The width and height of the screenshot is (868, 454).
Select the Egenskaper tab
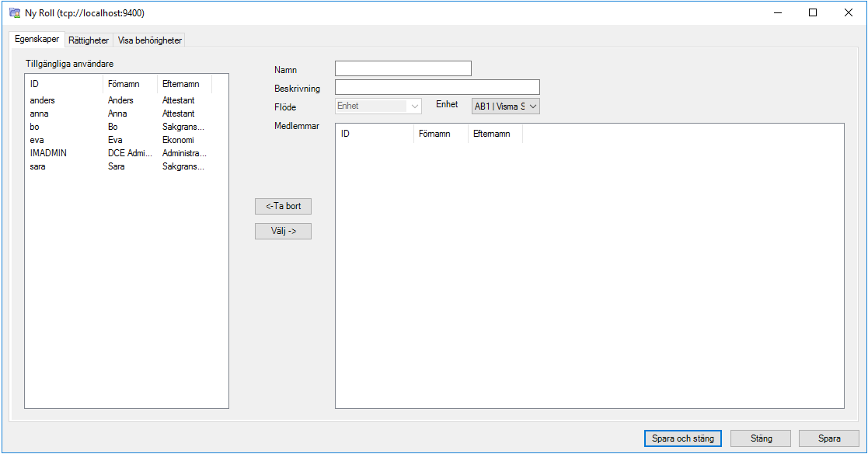(x=37, y=40)
